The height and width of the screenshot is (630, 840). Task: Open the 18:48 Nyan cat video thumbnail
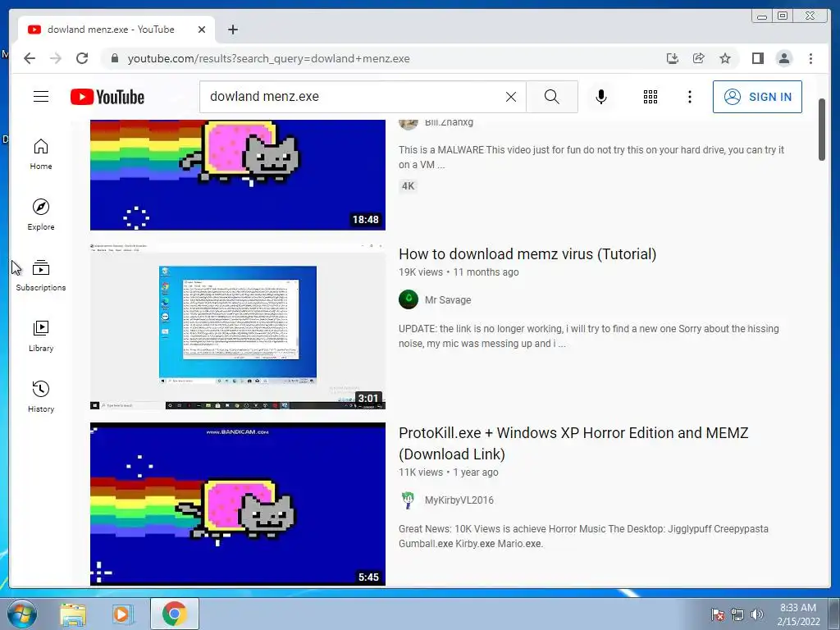237,176
